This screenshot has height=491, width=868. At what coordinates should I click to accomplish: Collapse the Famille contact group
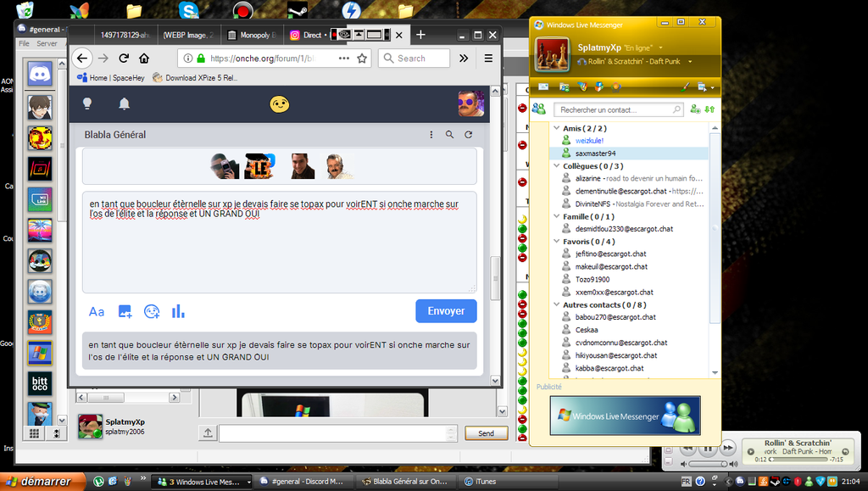click(x=557, y=216)
